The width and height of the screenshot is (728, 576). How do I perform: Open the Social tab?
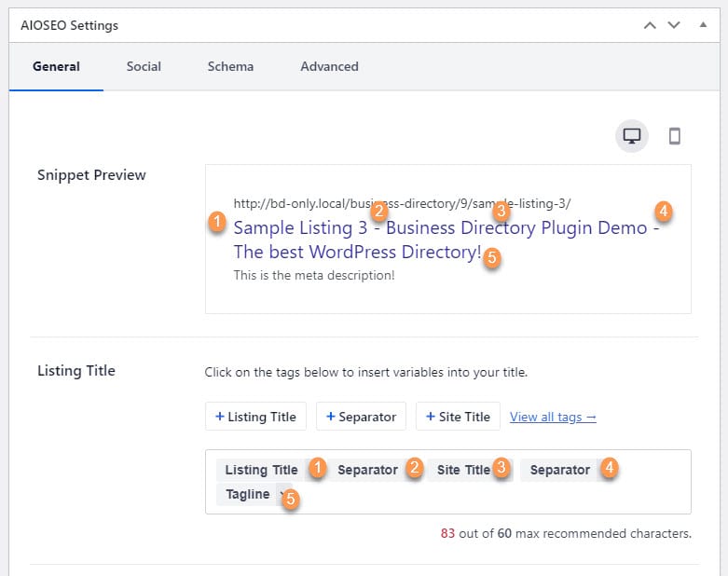[x=144, y=66]
